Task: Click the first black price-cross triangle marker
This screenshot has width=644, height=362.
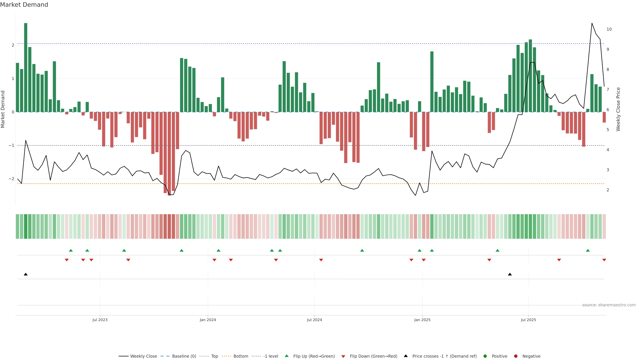Action: 25,274
